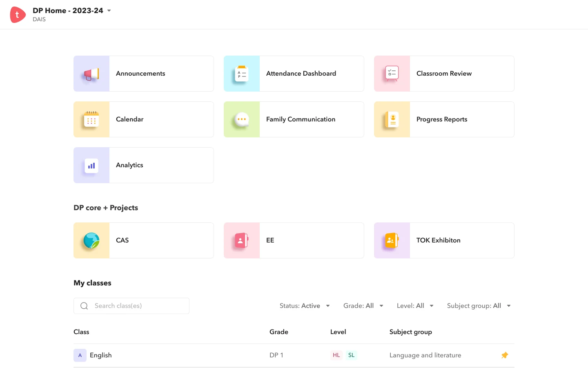Click the SL level badge

click(x=352, y=355)
